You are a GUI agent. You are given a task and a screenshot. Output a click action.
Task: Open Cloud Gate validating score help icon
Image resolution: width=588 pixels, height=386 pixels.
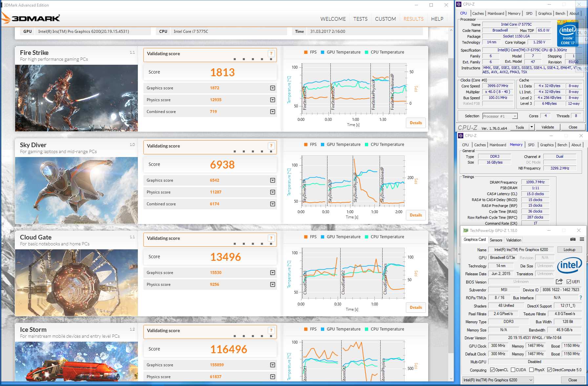271,238
